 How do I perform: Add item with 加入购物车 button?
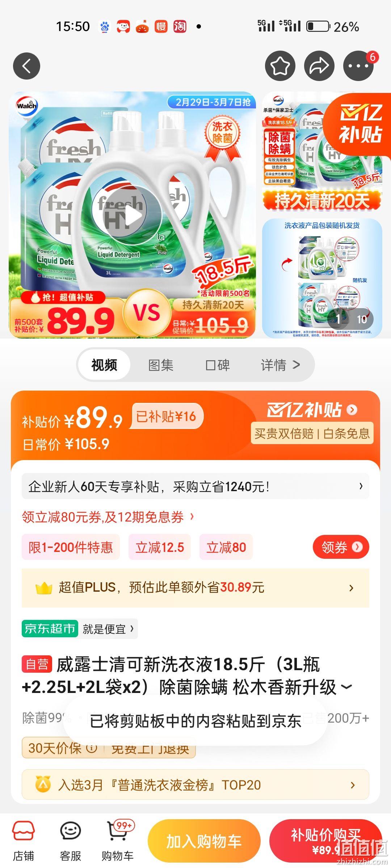204,841
